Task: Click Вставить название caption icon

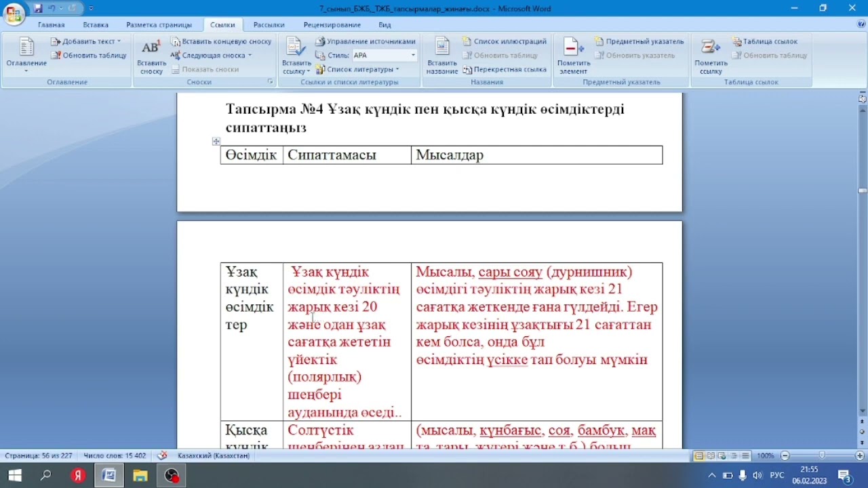Action: 442,56
